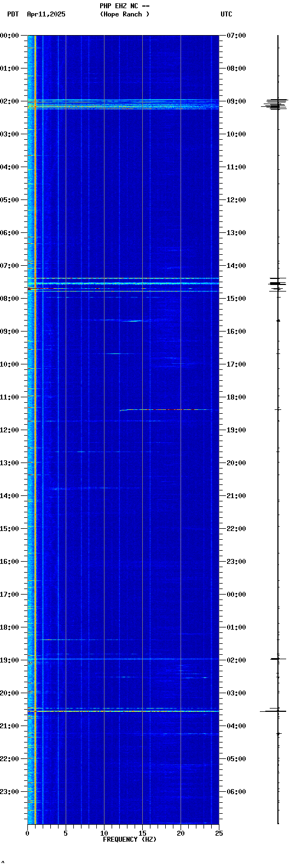Click "04:00" on the UTC time axis
Screen dimensions: 302x868
pyautogui.click(x=236, y=726)
